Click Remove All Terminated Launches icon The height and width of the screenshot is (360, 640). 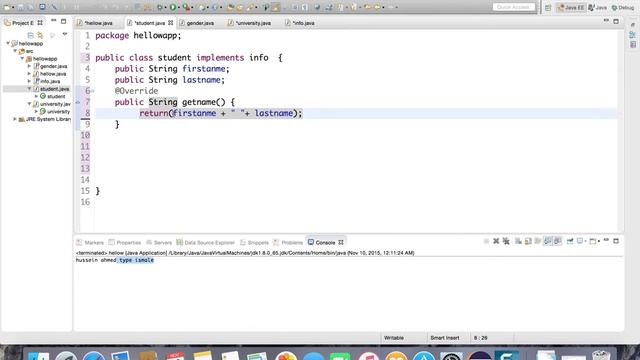click(x=506, y=241)
